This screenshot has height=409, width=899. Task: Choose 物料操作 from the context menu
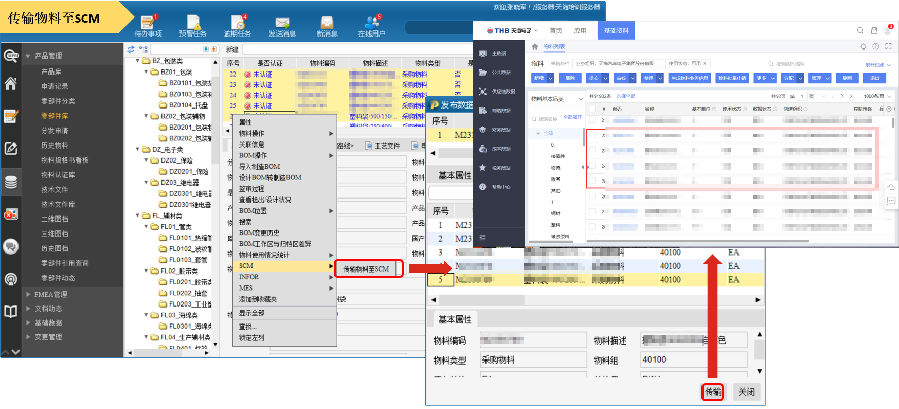[252, 133]
